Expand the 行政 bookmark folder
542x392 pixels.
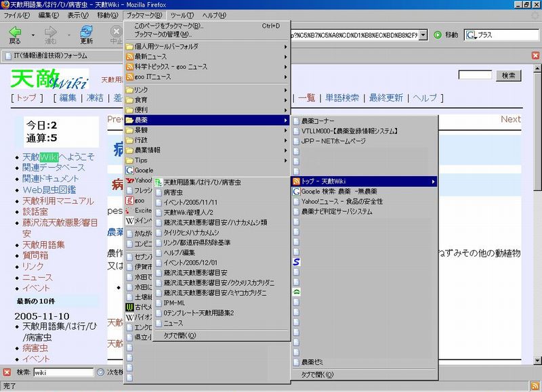click(x=141, y=139)
